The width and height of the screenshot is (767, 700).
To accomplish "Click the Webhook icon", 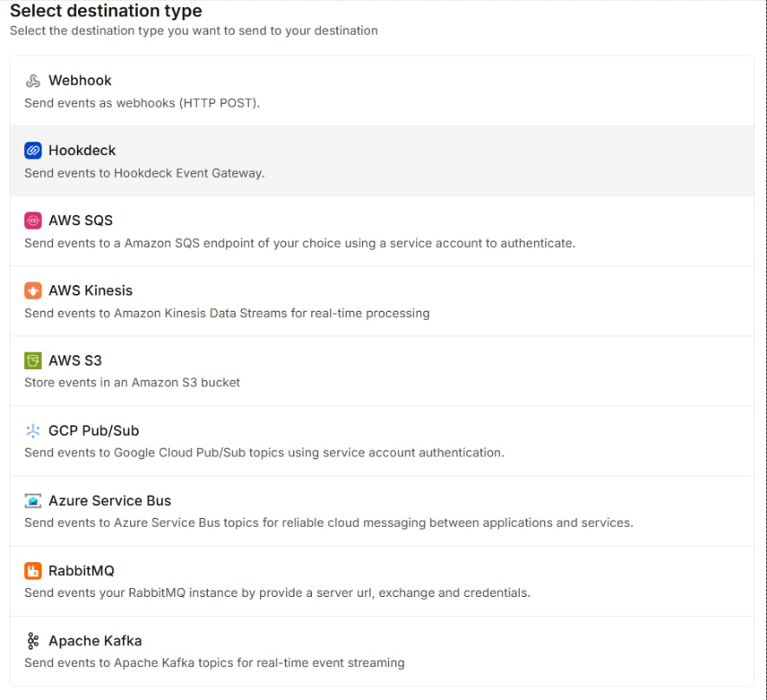I will [33, 81].
